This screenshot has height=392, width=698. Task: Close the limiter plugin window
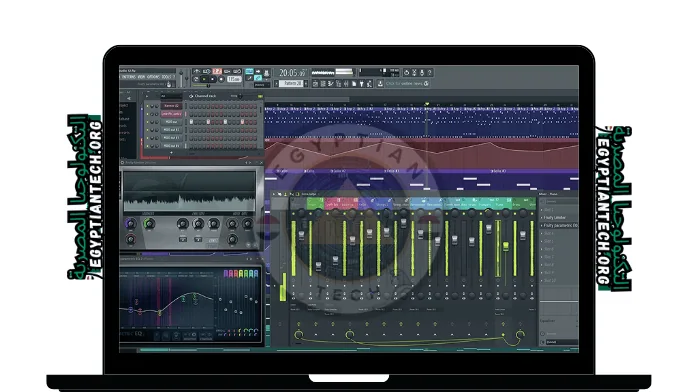tap(261, 162)
